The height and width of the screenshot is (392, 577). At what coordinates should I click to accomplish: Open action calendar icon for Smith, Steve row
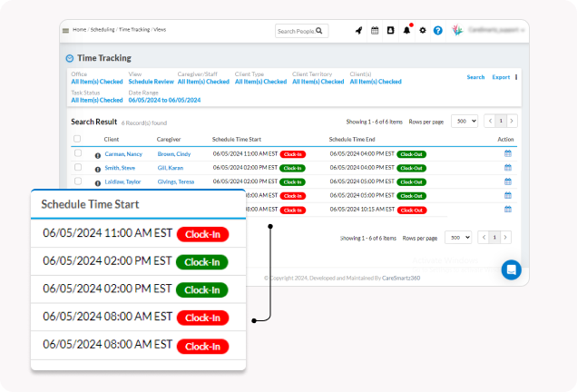(508, 168)
